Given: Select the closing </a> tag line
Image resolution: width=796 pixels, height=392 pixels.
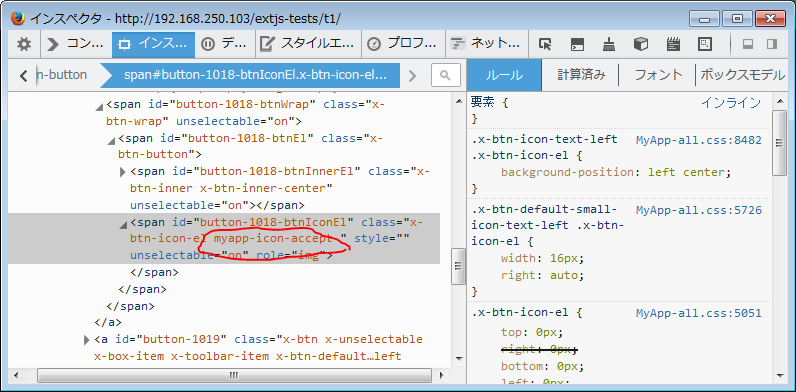Looking at the screenshot, I should [108, 322].
